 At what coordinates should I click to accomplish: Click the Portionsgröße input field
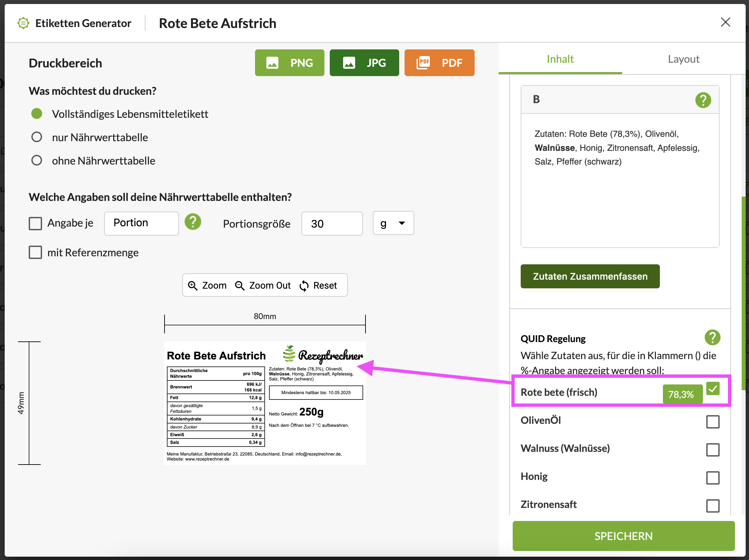[331, 224]
